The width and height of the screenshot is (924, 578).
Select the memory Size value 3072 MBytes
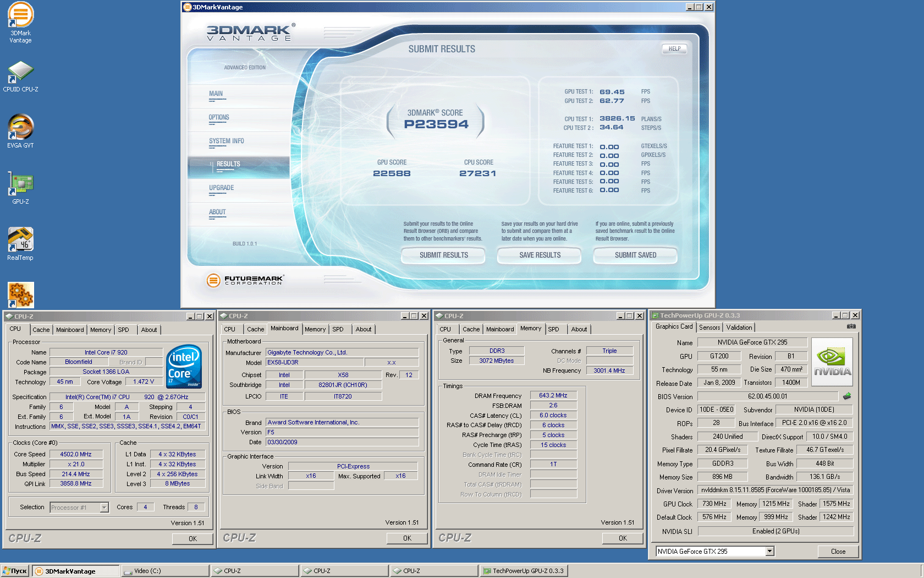(x=496, y=361)
